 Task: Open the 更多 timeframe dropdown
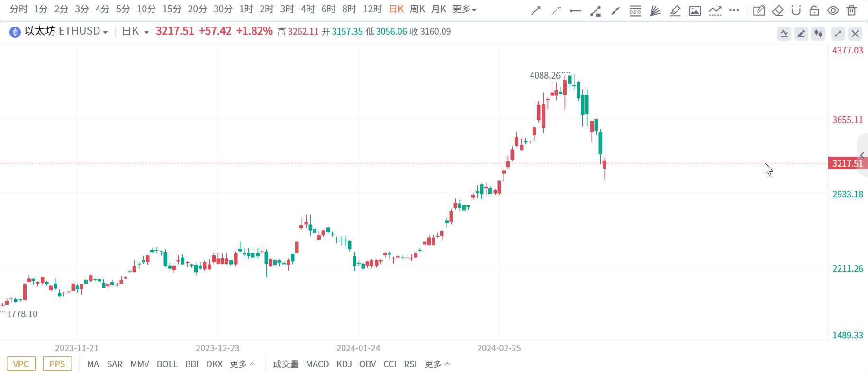[464, 9]
